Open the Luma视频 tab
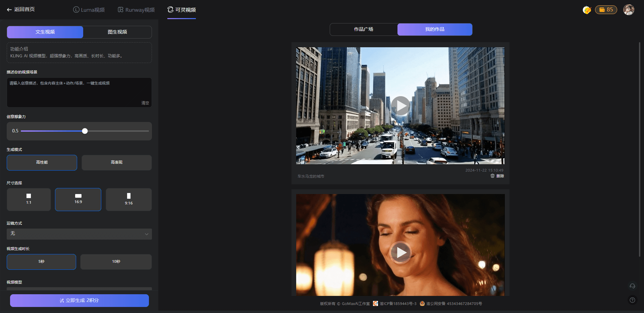This screenshot has height=313, width=644. coord(89,10)
